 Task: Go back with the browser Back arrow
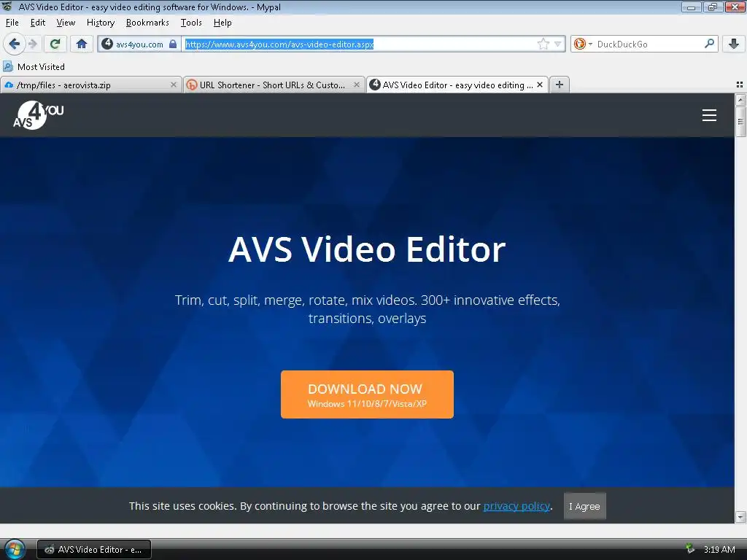[x=15, y=44]
